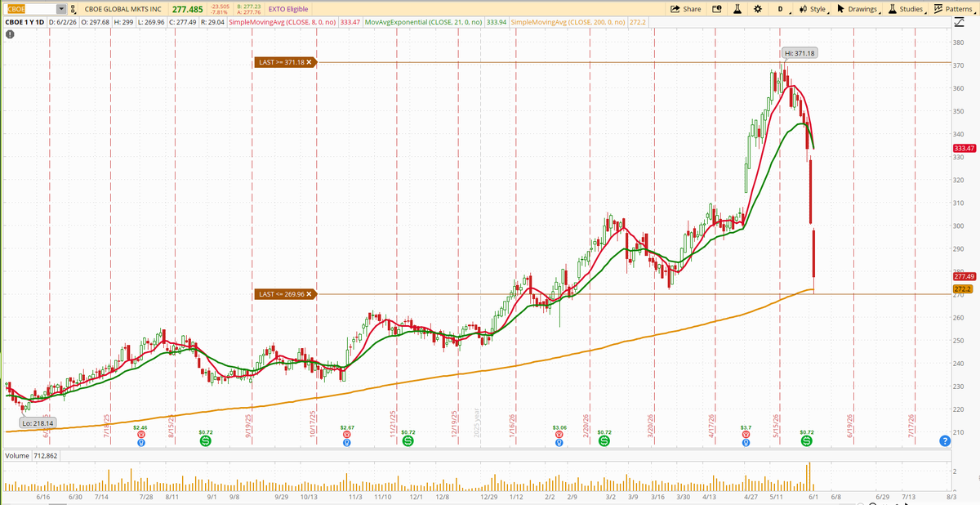Click the lightbulb icon below the $2.67 earnings
This screenshot has width=980, height=505.
coord(347,443)
